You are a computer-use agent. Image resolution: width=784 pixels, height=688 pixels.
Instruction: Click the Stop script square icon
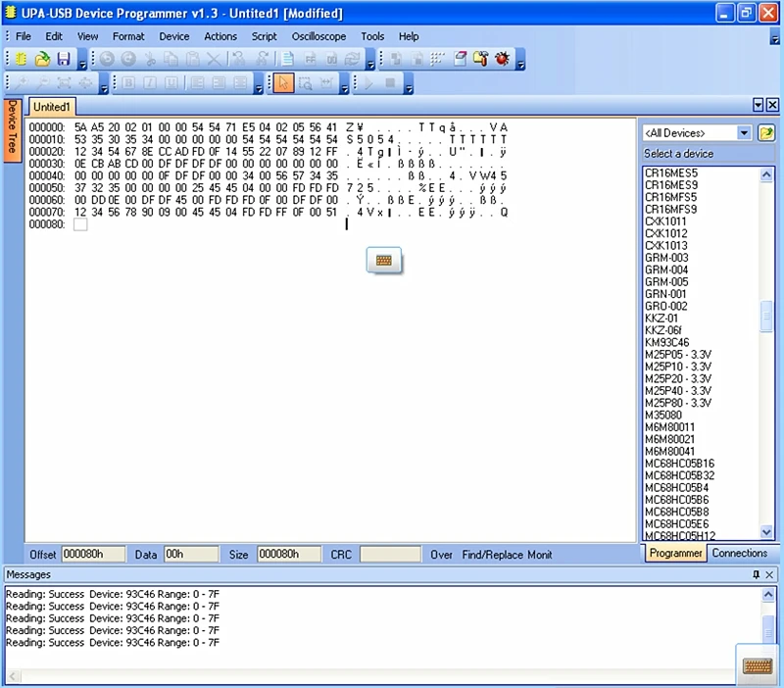click(390, 83)
